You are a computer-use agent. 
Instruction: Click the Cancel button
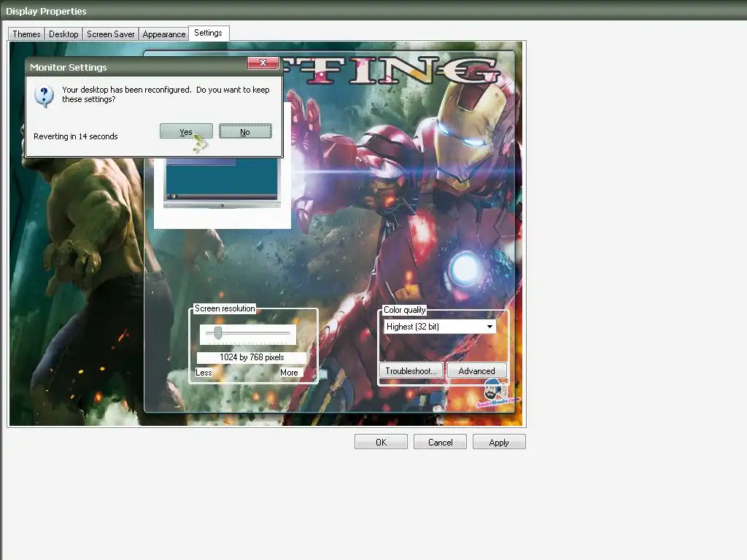(440, 442)
